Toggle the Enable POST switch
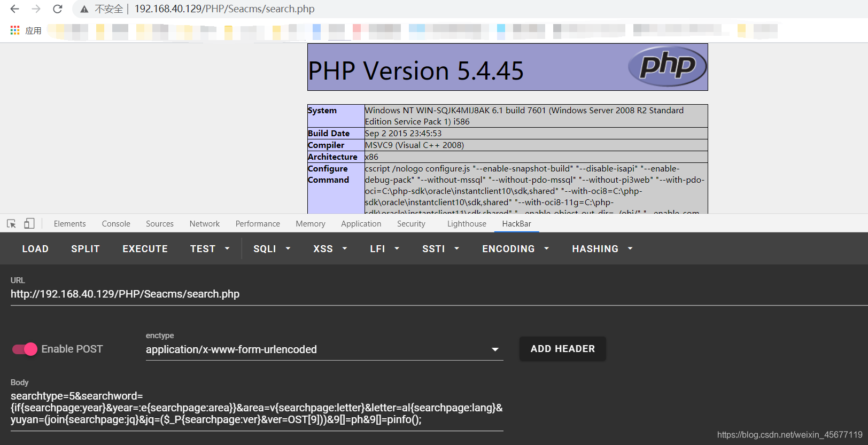The width and height of the screenshot is (868, 445). 25,349
